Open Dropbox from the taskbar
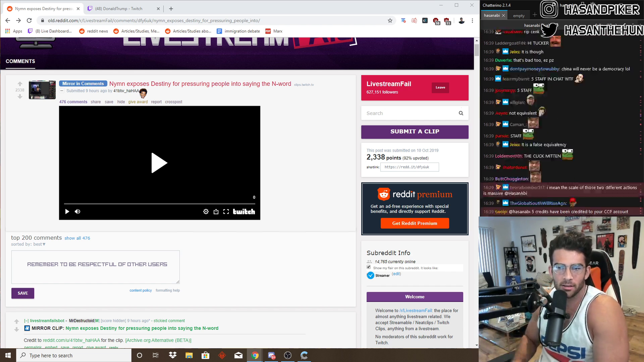644x362 pixels. (173, 355)
